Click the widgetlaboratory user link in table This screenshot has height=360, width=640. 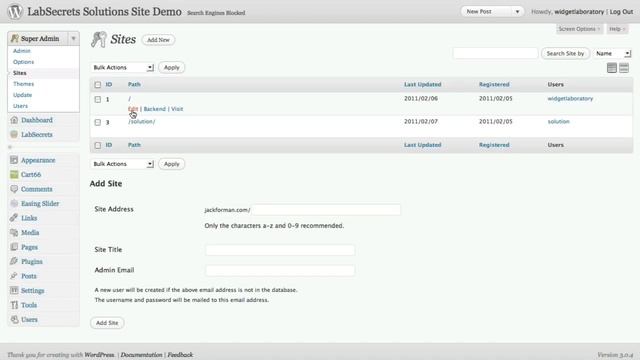coord(570,98)
